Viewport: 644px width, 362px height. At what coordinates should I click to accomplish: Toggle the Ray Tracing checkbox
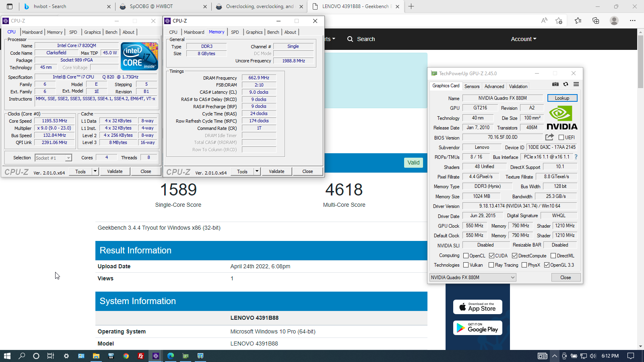coord(491,265)
